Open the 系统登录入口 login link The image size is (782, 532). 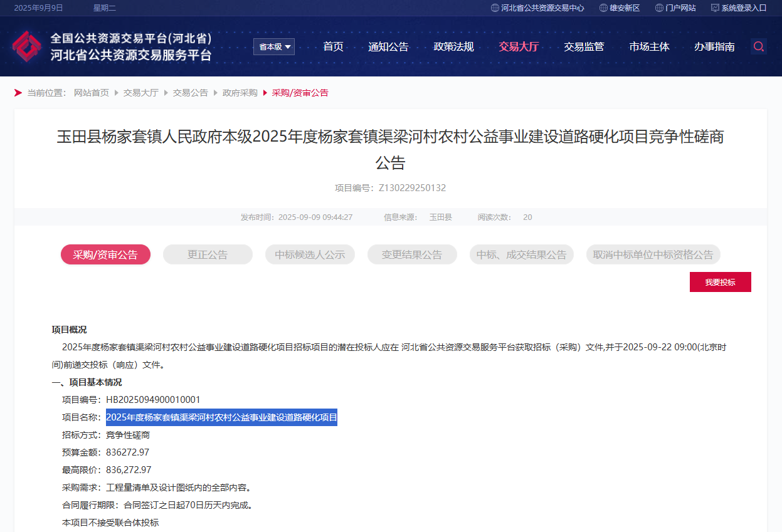[x=744, y=8]
